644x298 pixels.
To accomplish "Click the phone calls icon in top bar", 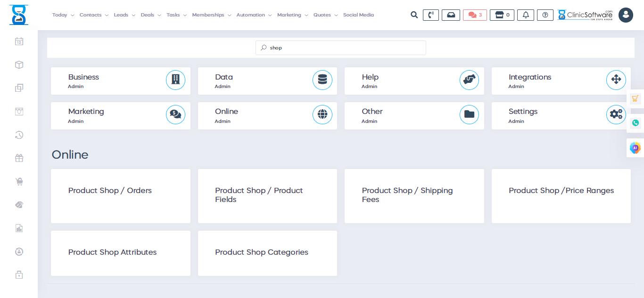I will (430, 15).
